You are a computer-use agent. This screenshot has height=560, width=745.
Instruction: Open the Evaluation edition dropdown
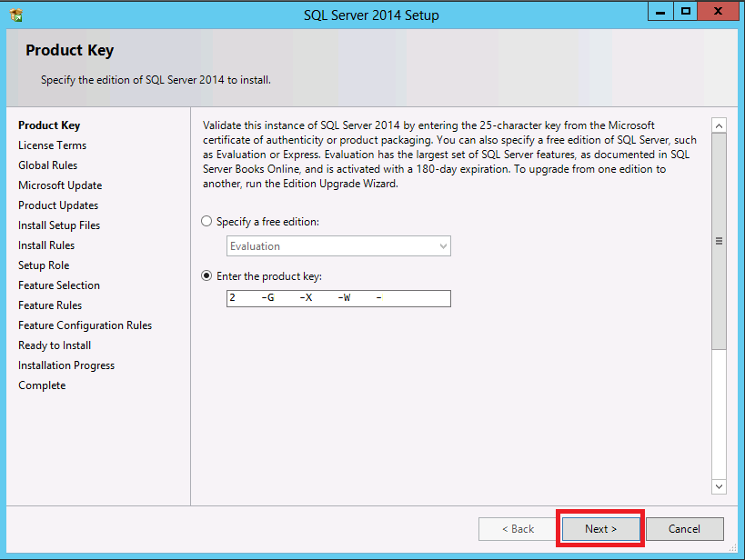pyautogui.click(x=338, y=246)
